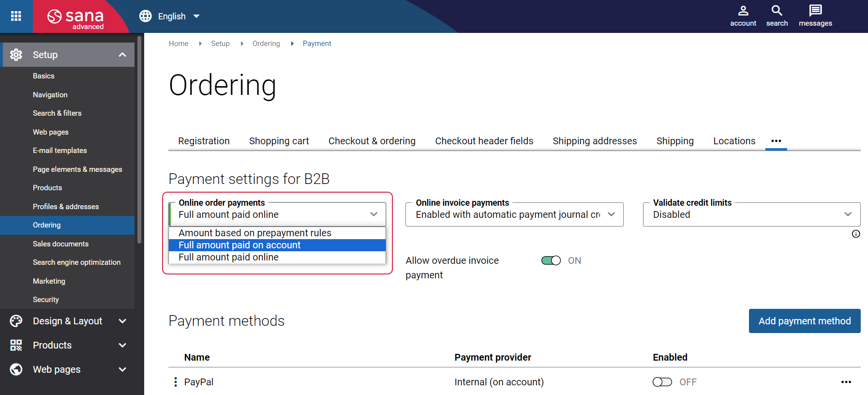Expand the Web pages section chevron
Screen dimensions: 868x395
point(122,369)
